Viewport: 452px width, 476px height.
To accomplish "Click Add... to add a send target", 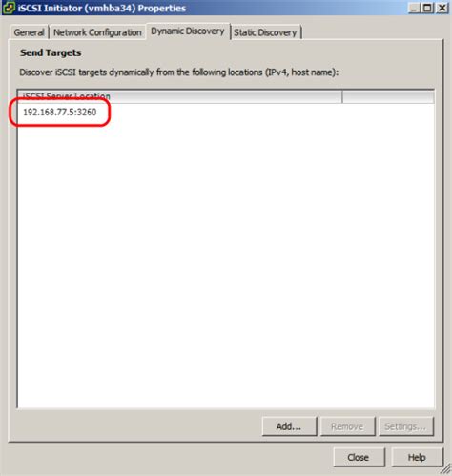I will (289, 426).
